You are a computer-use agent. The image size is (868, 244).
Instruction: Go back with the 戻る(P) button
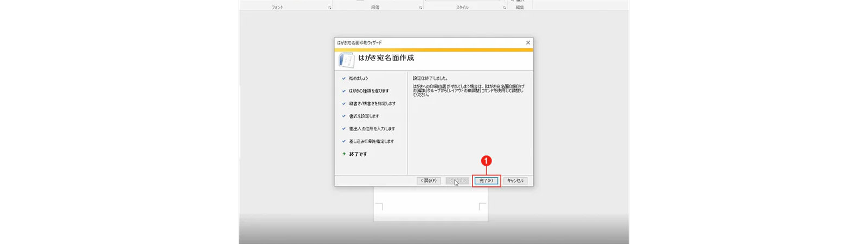[429, 180]
